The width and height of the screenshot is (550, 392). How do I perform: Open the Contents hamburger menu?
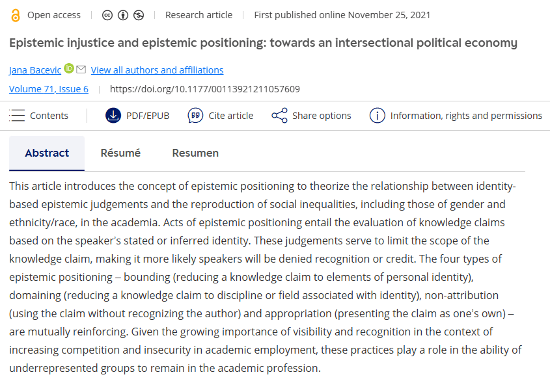(x=18, y=116)
